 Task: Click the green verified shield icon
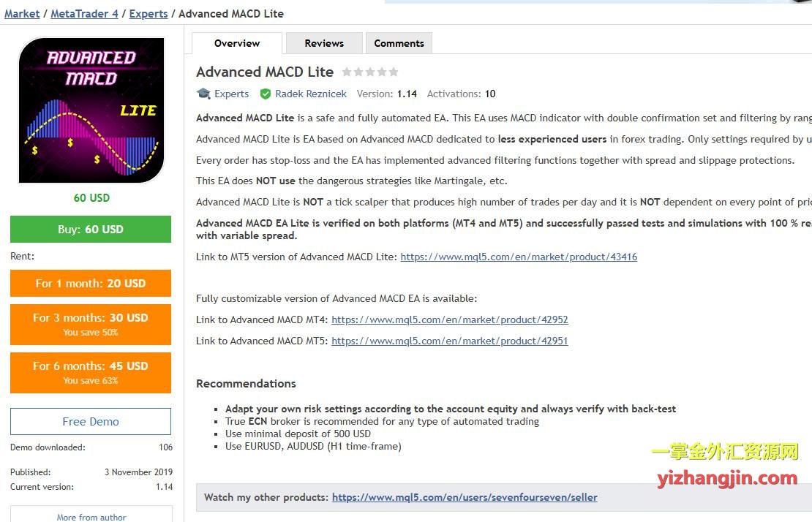[x=266, y=94]
